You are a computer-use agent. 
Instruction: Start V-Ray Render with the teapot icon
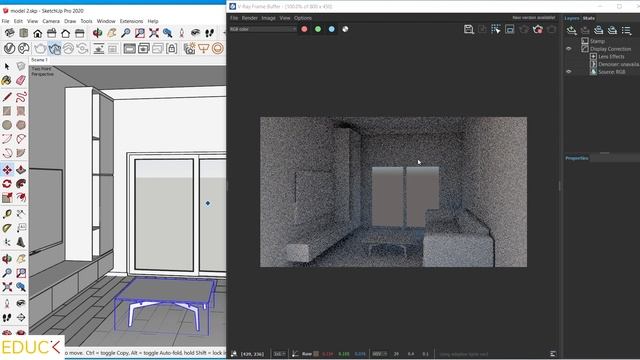tap(40, 49)
